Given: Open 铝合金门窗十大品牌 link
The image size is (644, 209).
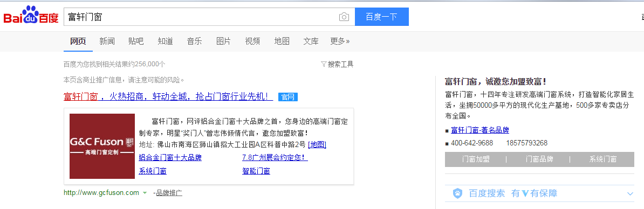Looking at the screenshot, I should click(x=170, y=158).
